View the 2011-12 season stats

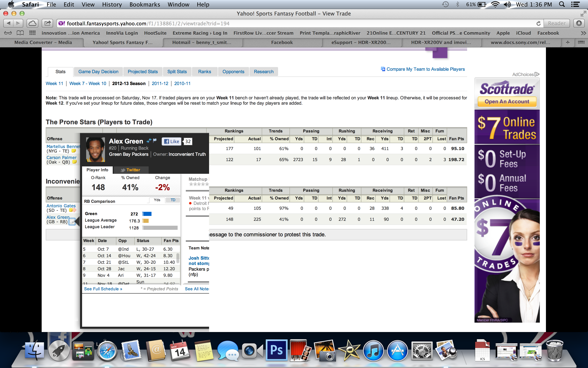tap(160, 83)
